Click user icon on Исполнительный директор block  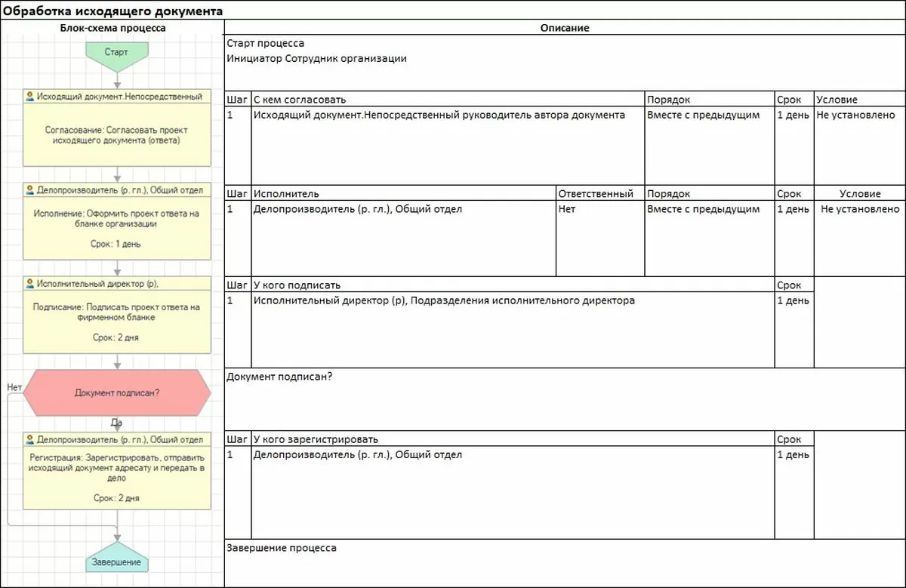point(29,283)
